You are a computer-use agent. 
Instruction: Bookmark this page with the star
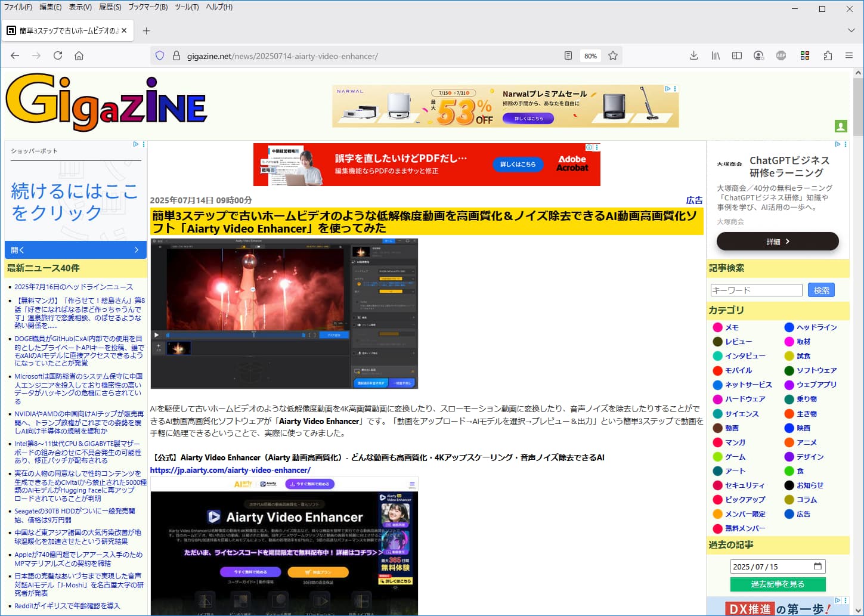click(x=613, y=55)
